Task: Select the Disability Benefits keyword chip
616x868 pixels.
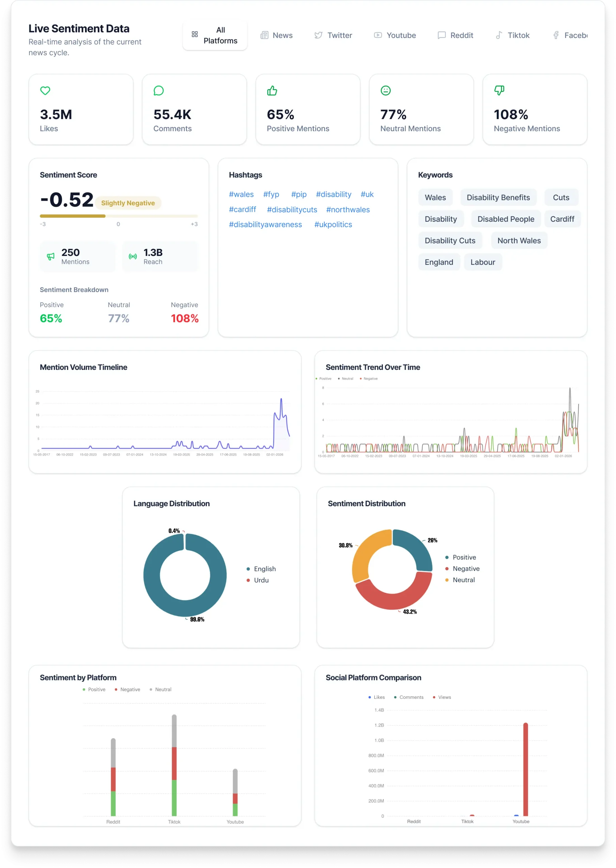Action: [498, 197]
